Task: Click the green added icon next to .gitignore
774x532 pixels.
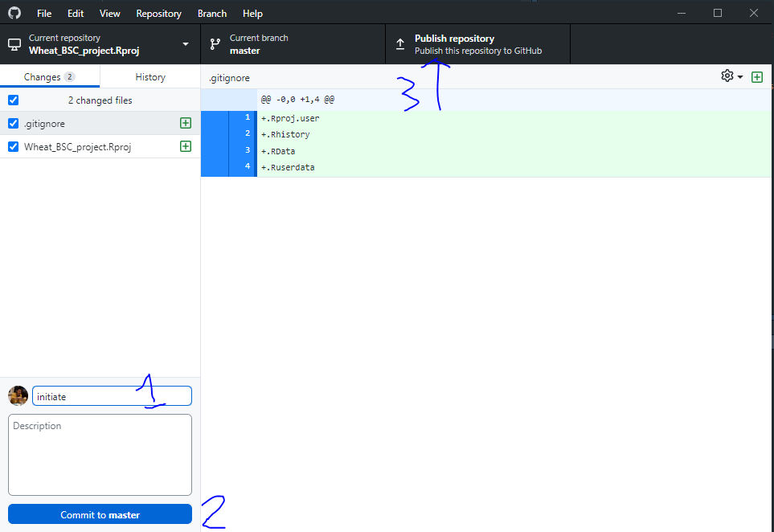Action: pyautogui.click(x=186, y=124)
